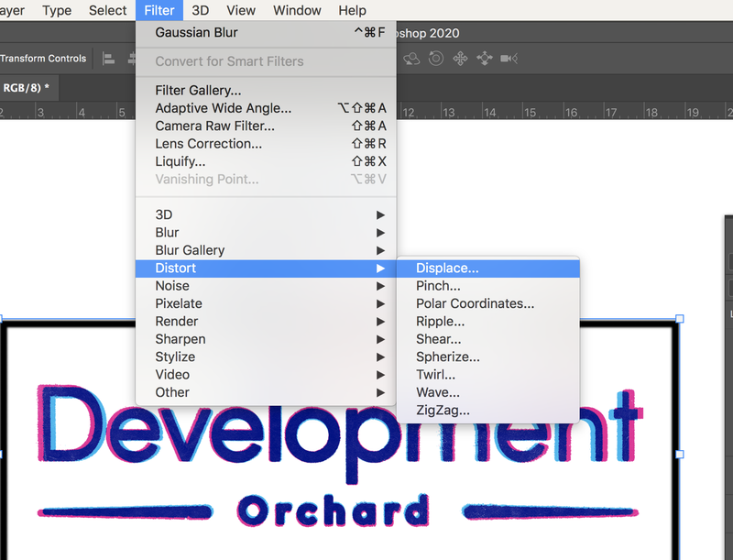Expand the Blur Gallery submenu

266,250
